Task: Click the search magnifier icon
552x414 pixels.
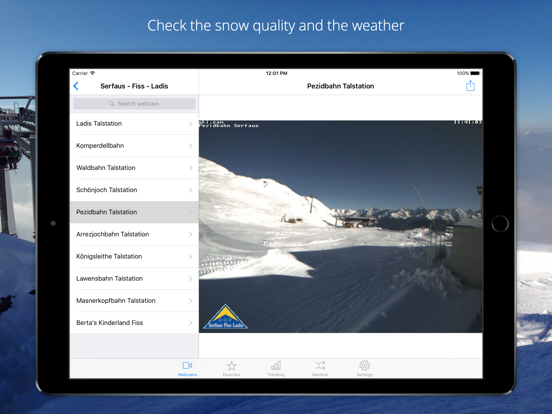Action: point(112,104)
